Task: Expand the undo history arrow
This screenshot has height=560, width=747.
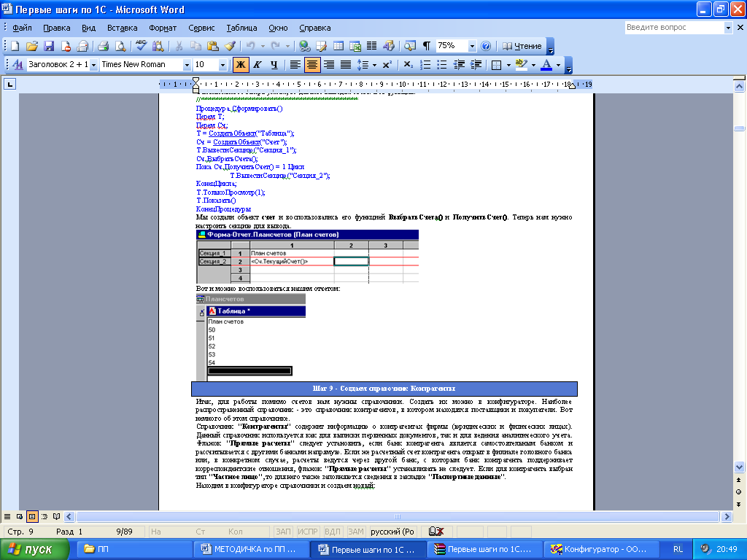Action: coord(263,46)
